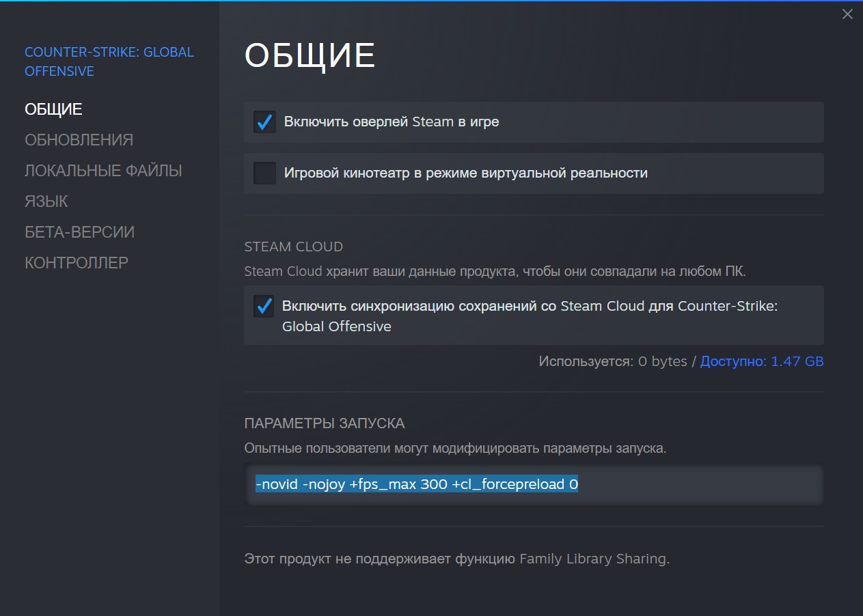Image resolution: width=863 pixels, height=616 pixels.
Task: Click the 'Включить оверлей Steam в игре' label
Action: click(392, 122)
